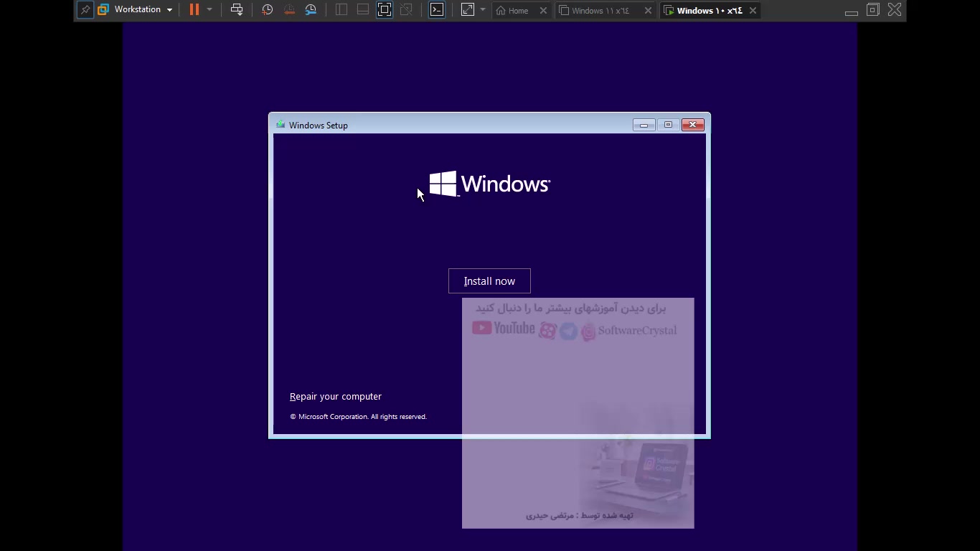Click the Windows Setup title bar icon
The width and height of the screenshot is (980, 551).
281,125
